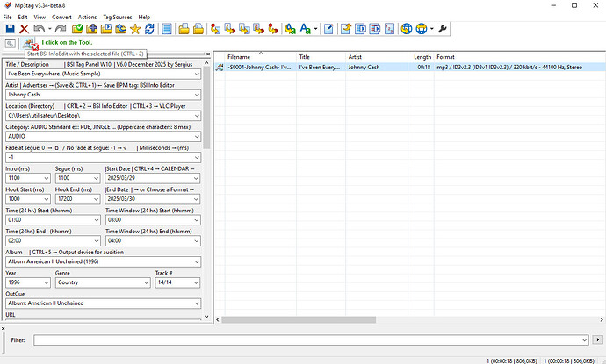Click the Export icon with orange arrow

(346, 29)
